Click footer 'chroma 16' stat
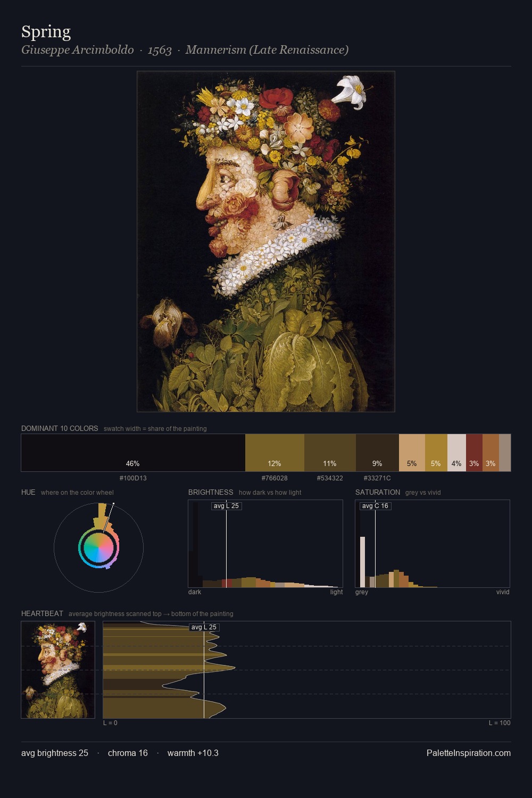The height and width of the screenshot is (798, 532). (x=128, y=753)
